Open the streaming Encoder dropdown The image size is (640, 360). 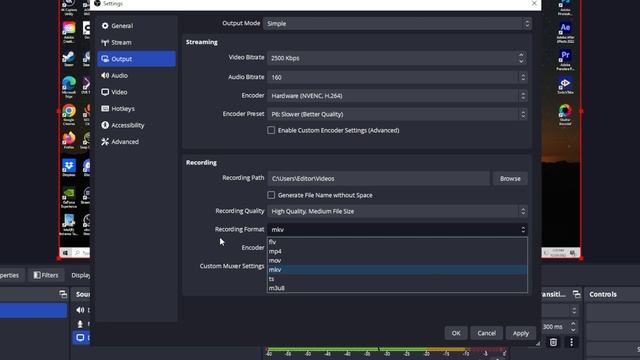pos(397,96)
